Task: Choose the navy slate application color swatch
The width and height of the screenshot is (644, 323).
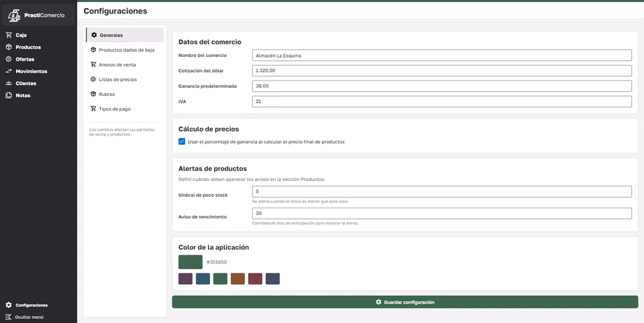Action: pos(273,279)
